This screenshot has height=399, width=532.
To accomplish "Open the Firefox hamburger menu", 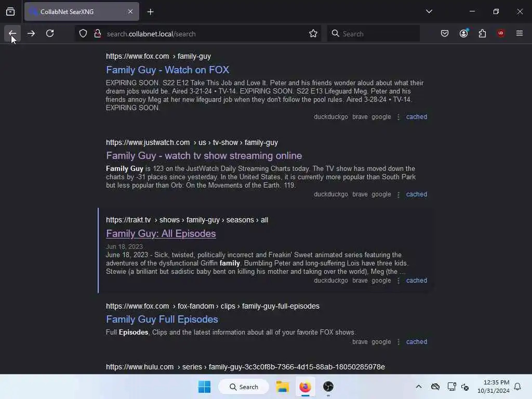I will 520,33.
